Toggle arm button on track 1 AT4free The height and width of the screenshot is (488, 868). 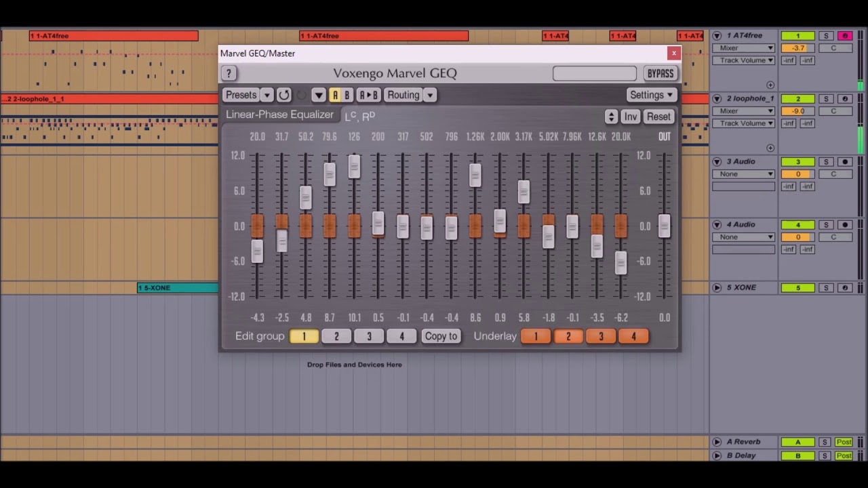(x=845, y=35)
